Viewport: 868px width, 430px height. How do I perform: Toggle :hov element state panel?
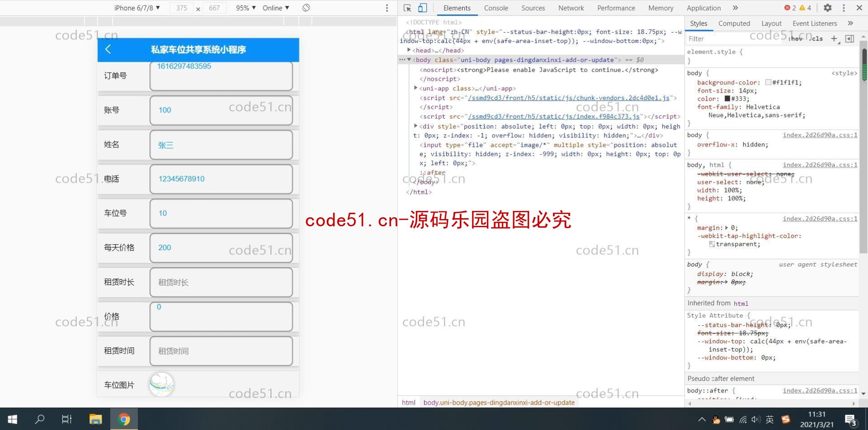796,39
